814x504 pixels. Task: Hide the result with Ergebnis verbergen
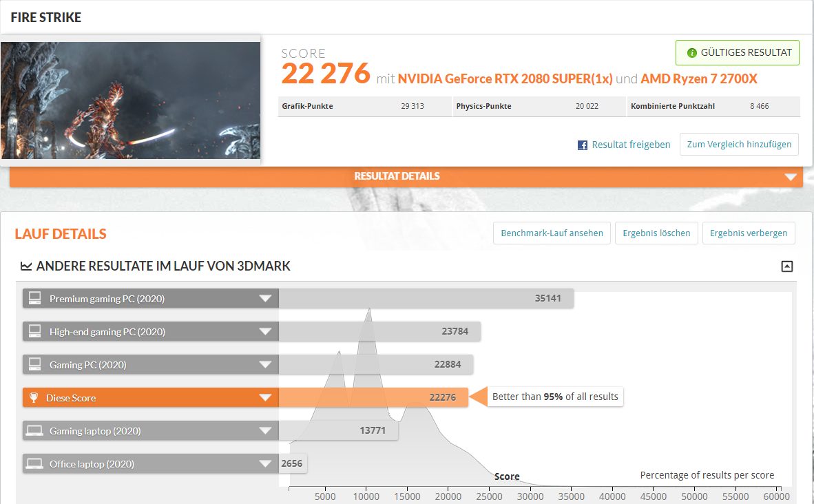(749, 233)
